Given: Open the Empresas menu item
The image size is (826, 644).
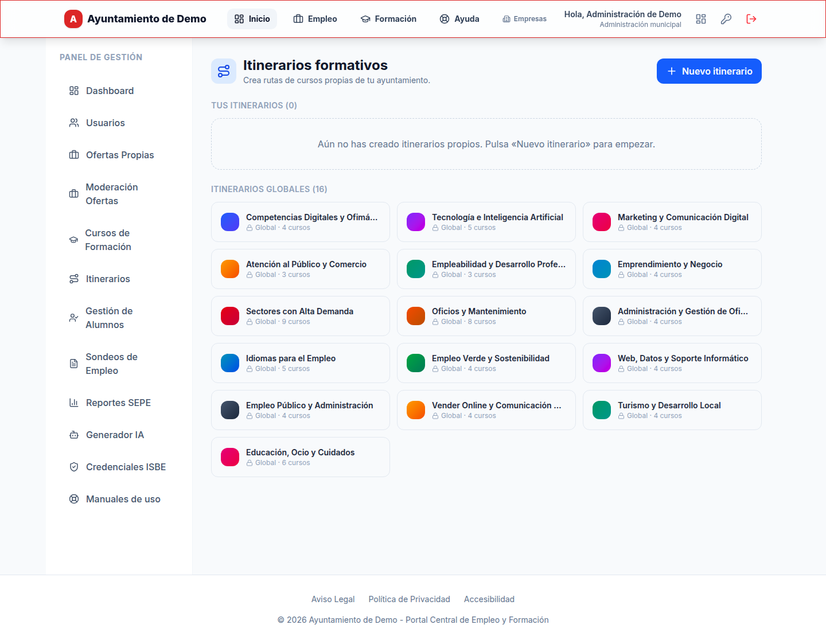Looking at the screenshot, I should [524, 19].
